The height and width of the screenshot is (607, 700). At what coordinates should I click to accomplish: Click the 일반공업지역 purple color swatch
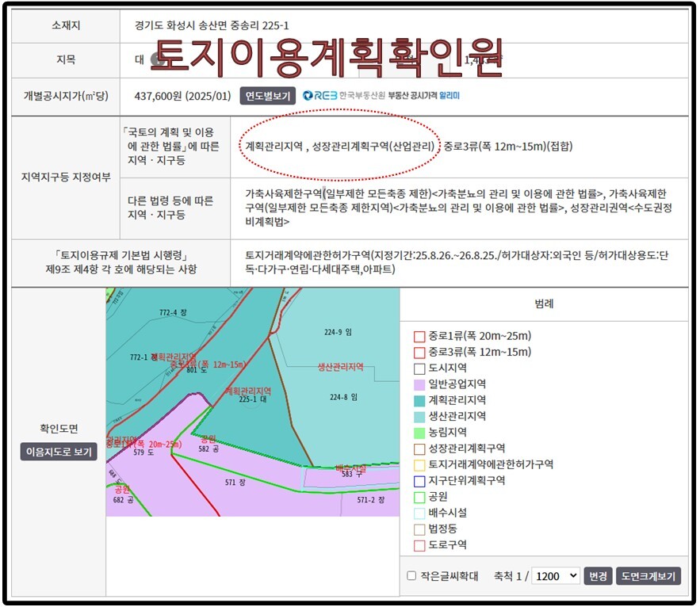tap(417, 383)
